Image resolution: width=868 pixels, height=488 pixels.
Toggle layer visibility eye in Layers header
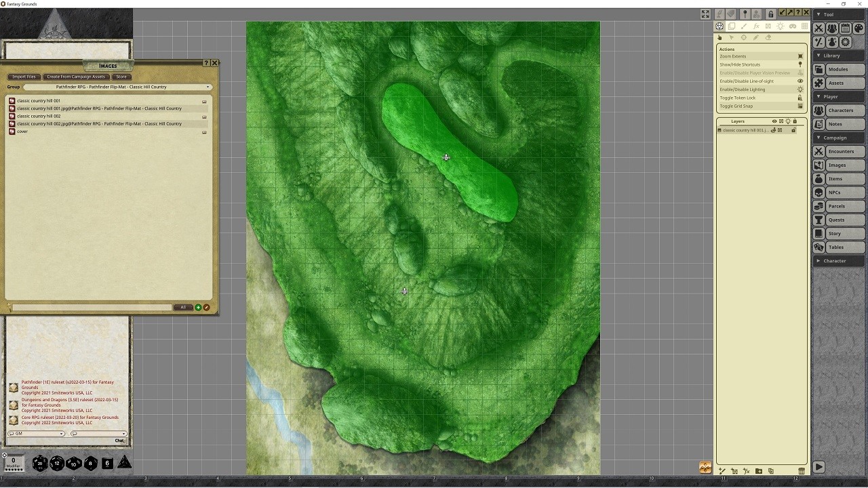click(x=774, y=121)
